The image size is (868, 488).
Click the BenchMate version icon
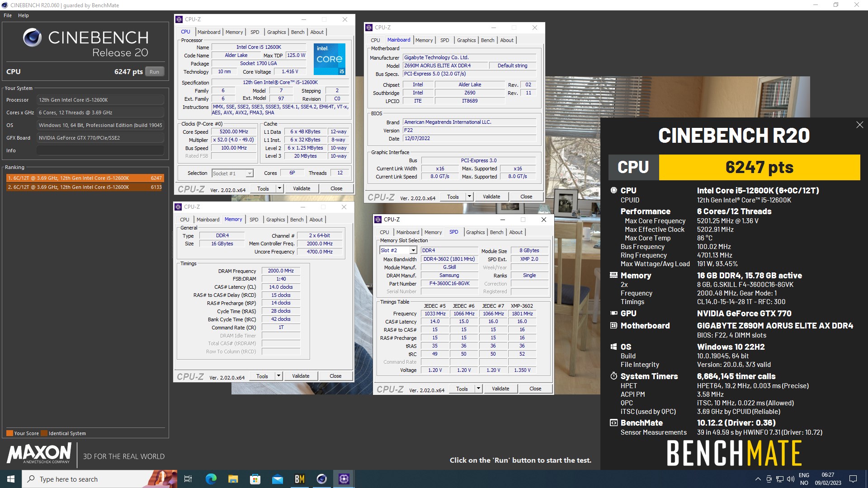613,423
